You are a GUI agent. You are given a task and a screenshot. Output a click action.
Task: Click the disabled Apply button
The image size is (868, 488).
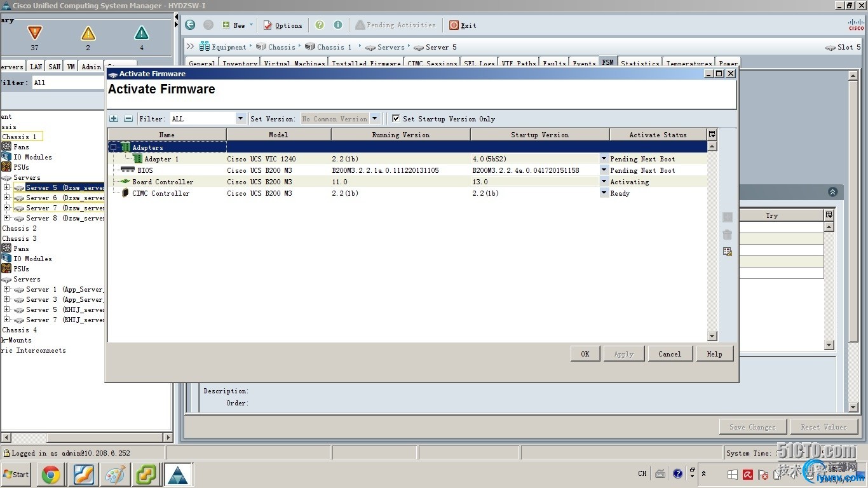[x=624, y=354]
